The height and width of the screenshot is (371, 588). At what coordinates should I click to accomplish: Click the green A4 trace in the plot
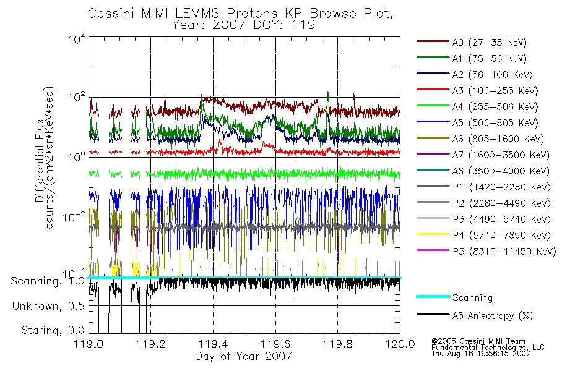coord(244,174)
